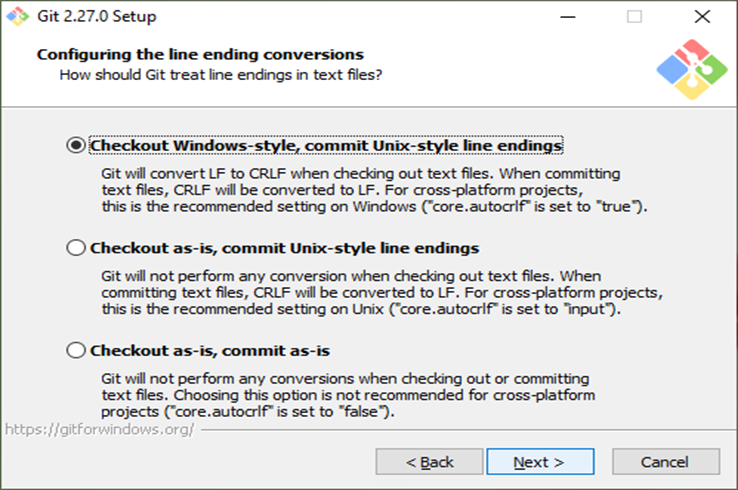Click the "Checkout as-is, commit as-is" label text
Image resolution: width=738 pixels, height=490 pixels.
[210, 351]
